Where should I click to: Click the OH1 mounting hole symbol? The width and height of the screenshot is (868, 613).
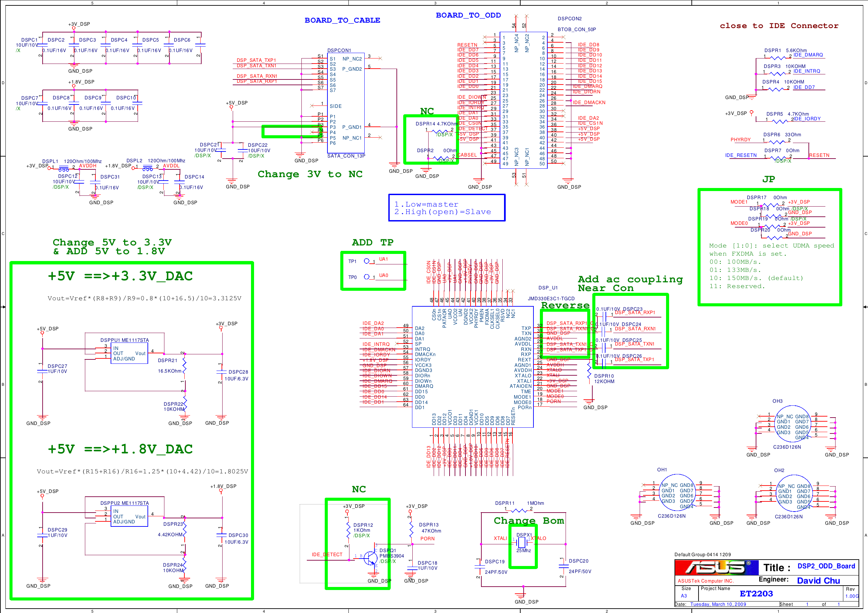click(x=677, y=493)
